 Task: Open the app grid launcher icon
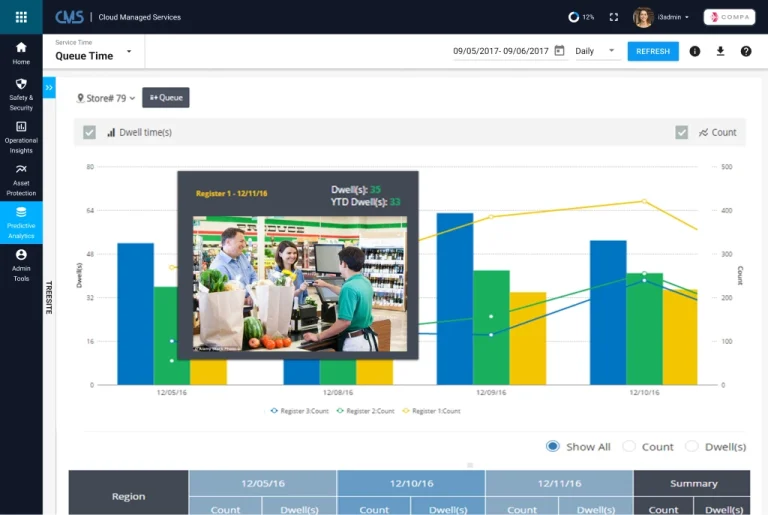pos(21,17)
